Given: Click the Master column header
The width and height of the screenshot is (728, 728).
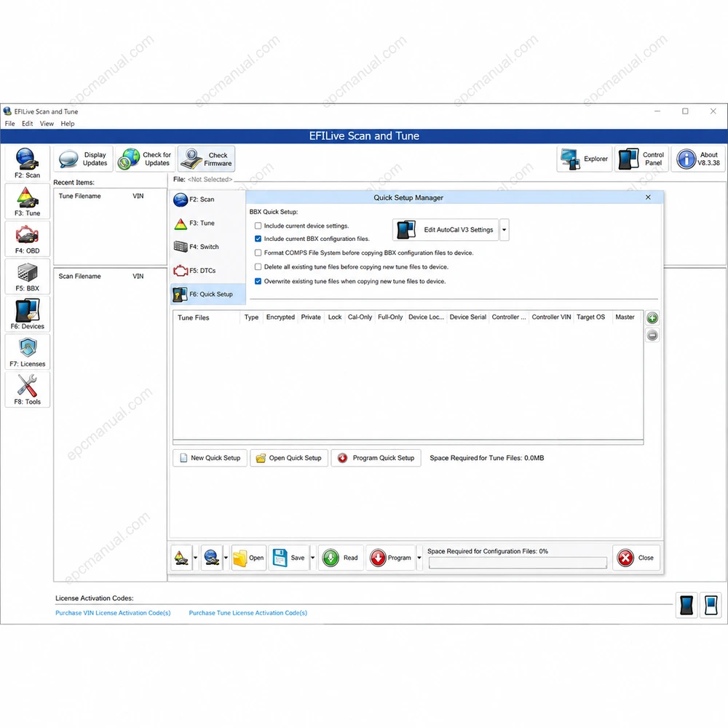Looking at the screenshot, I should (625, 317).
